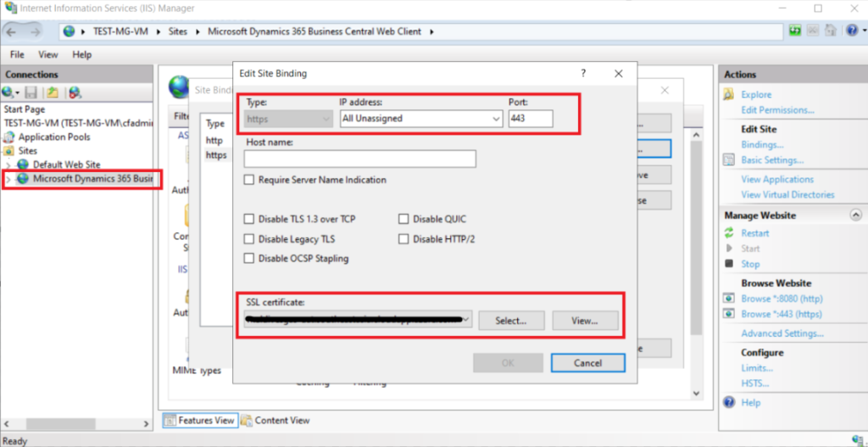Click the grey Stop icon in address bar
The width and height of the screenshot is (868, 447).
(x=813, y=31)
